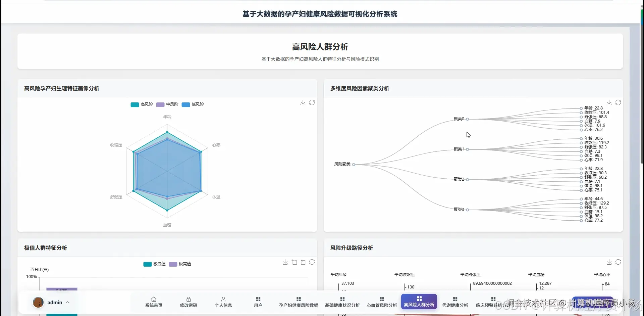Refresh the 多维度风险因素聚类分析 chart
The image size is (644, 316).
[x=619, y=102]
